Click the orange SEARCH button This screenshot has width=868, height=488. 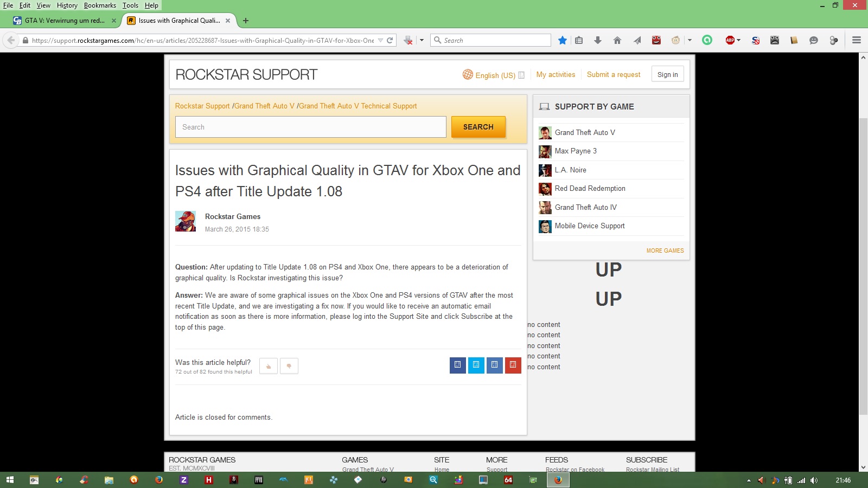tap(478, 127)
